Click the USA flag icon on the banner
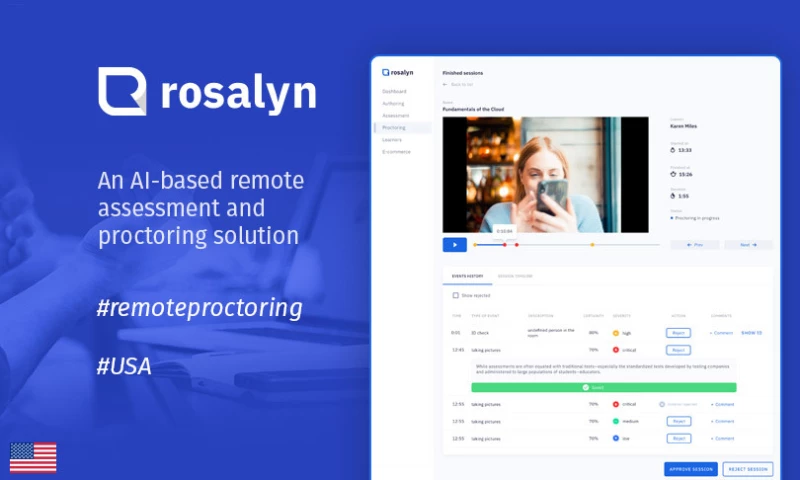 33,458
